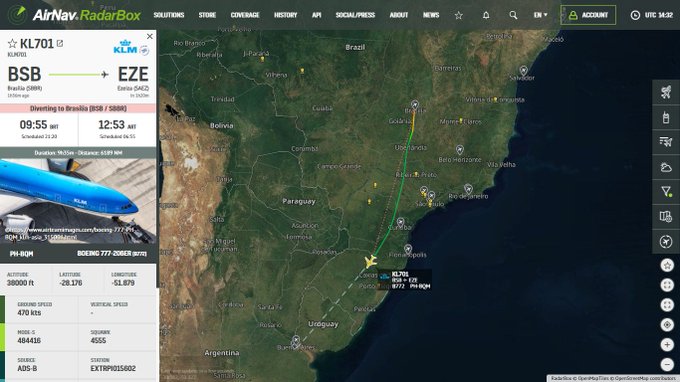Open the COVERAGE menu item
This screenshot has width=680, height=382.
(245, 15)
